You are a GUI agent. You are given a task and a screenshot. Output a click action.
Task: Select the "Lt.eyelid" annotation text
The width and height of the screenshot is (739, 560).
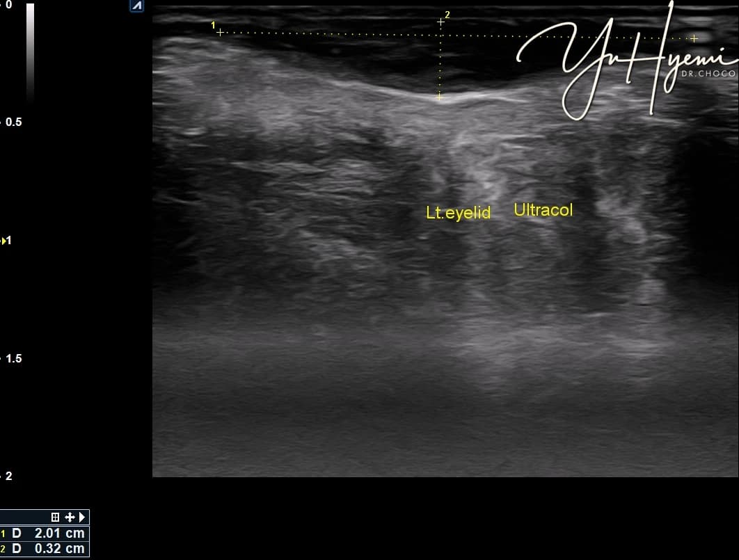458,213
